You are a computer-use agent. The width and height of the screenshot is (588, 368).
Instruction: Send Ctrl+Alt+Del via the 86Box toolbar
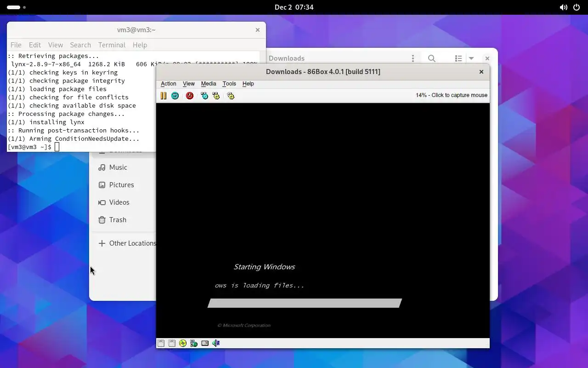204,96
